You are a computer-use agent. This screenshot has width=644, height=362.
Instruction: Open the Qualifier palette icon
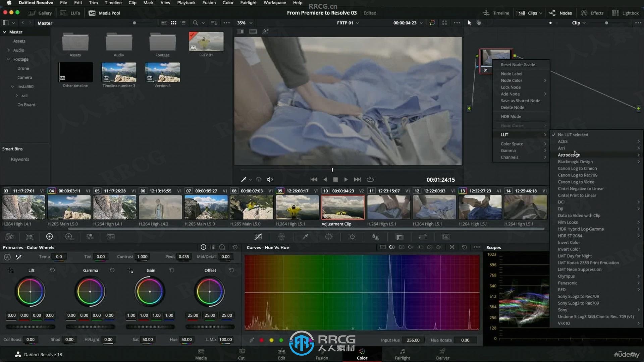tap(305, 237)
